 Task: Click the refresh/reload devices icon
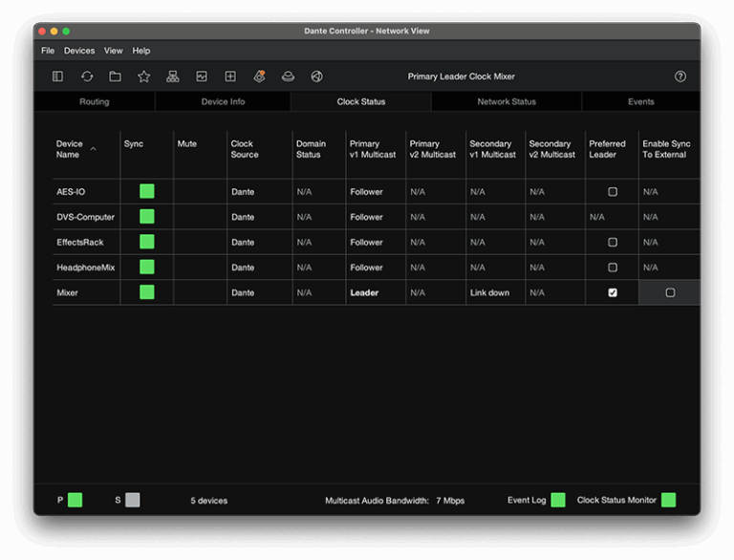tap(87, 76)
